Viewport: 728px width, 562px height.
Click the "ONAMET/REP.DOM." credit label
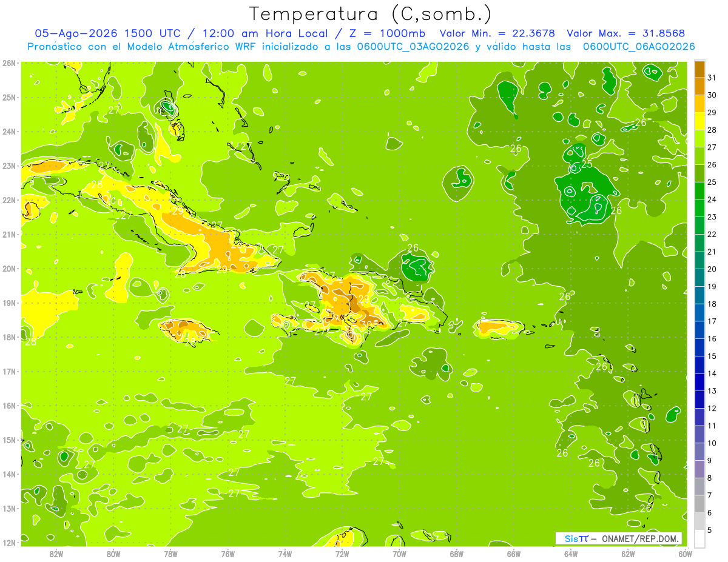click(640, 539)
